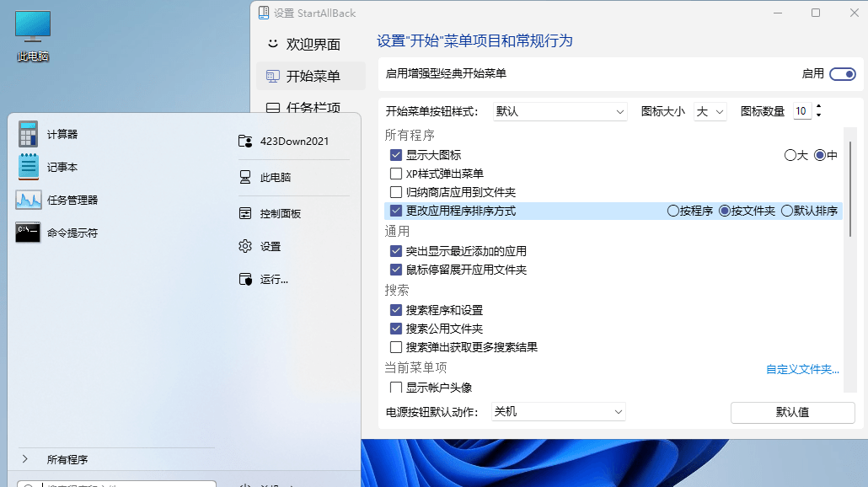Viewport: 868px width, 487px height.
Task: Click the user folder icon by 423Down2021
Action: (x=245, y=141)
